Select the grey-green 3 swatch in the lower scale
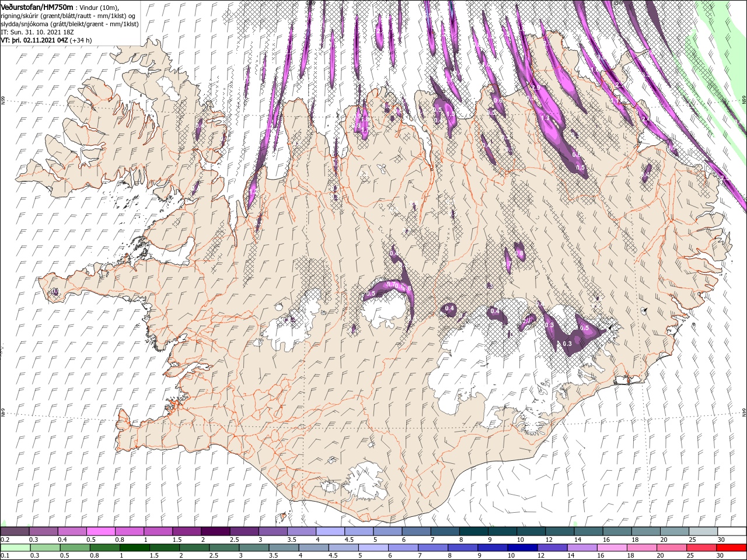 coord(254,548)
